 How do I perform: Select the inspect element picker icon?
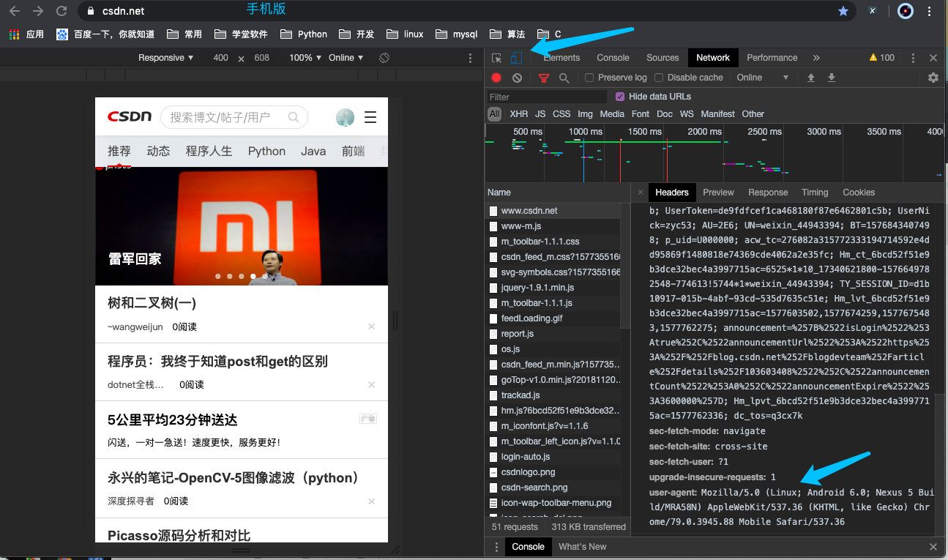496,57
